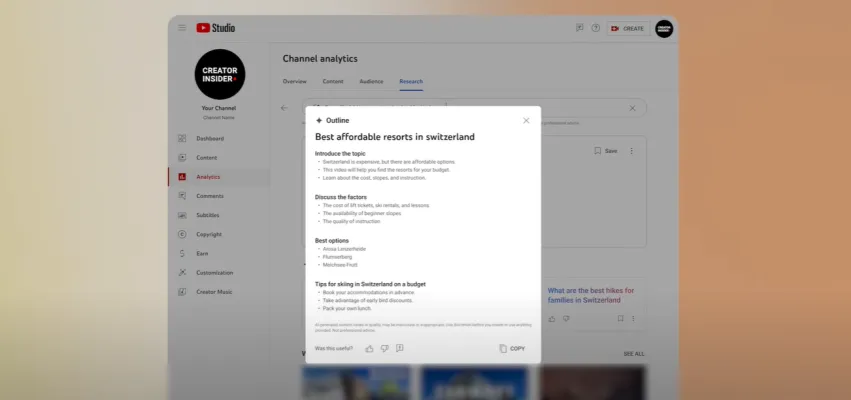851x400 pixels.
Task: Open the hamburger menu beside Studio logo
Action: click(x=182, y=28)
